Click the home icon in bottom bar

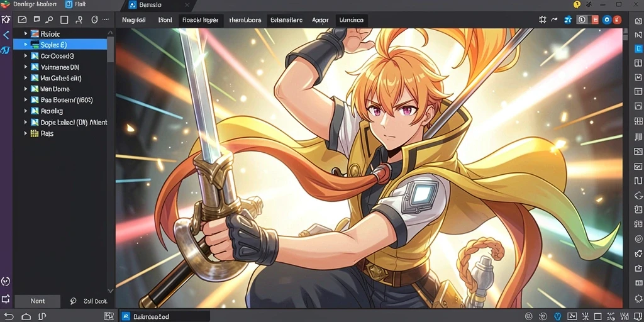[x=26, y=316]
